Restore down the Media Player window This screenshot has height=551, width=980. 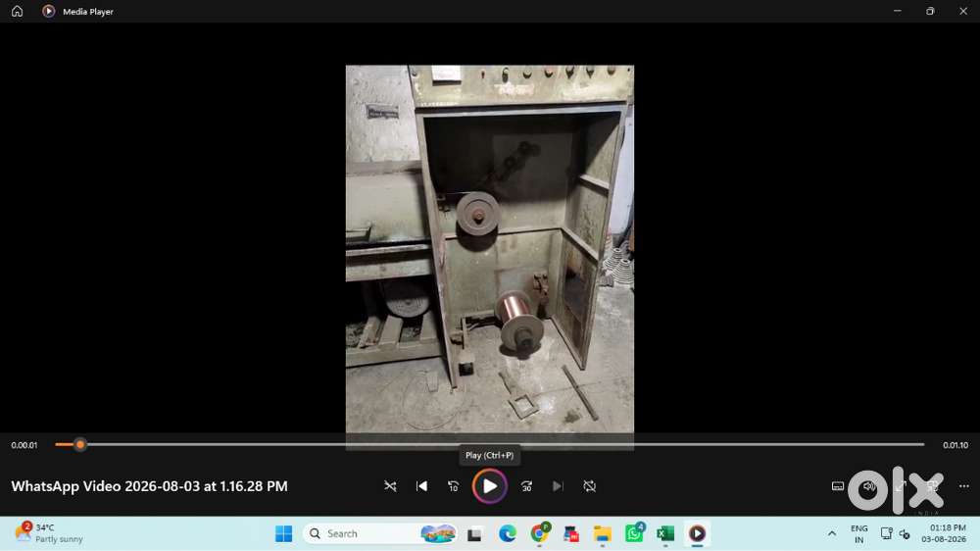(x=930, y=11)
